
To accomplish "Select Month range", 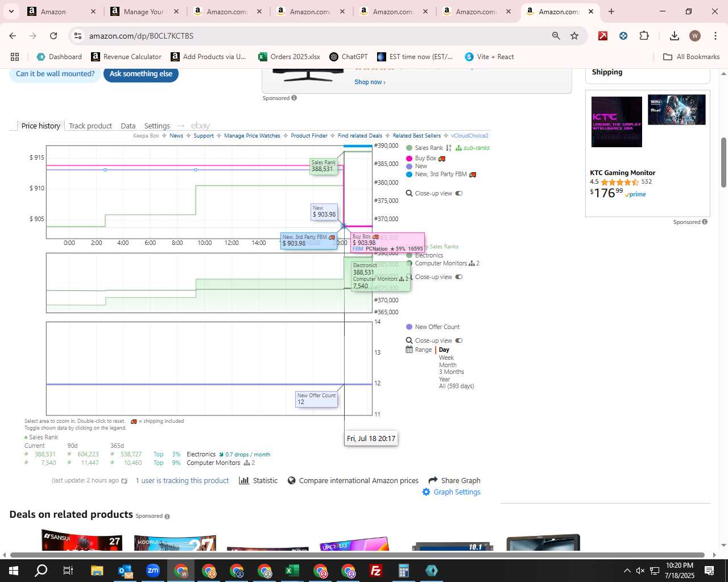I will pyautogui.click(x=448, y=365).
